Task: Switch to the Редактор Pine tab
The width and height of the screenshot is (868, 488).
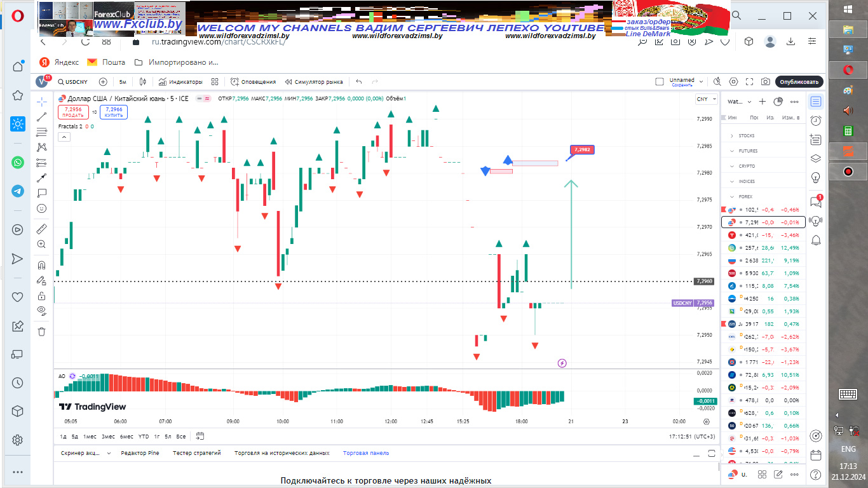Action: [140, 453]
